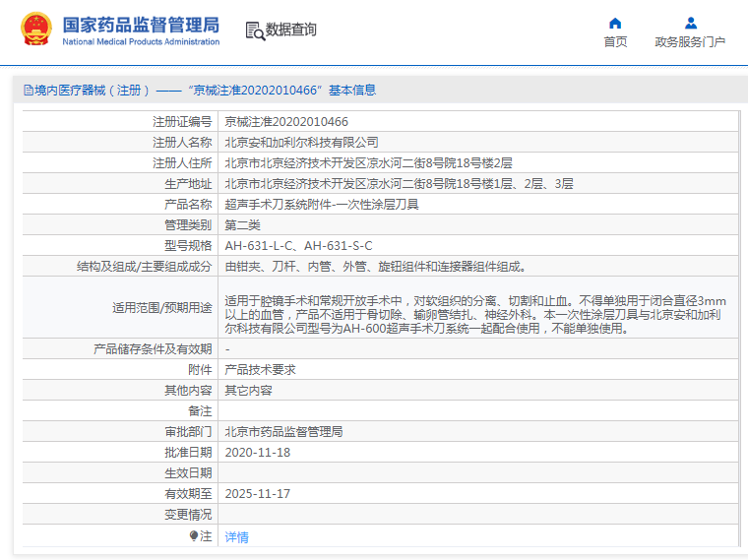
Task: Select the 生产地址 production address value
Action: point(399,184)
